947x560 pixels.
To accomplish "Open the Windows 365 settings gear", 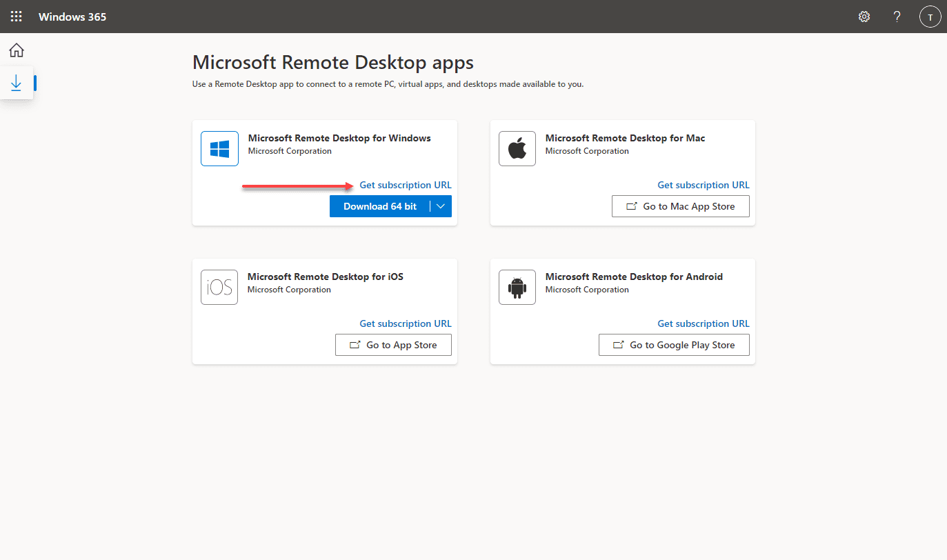I will tap(864, 16).
